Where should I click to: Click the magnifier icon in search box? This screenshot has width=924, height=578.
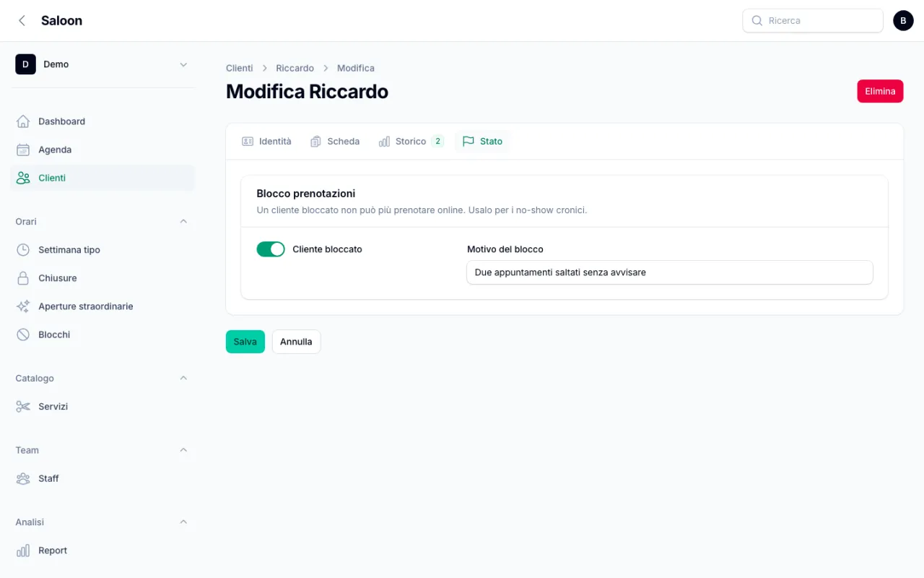pyautogui.click(x=757, y=21)
